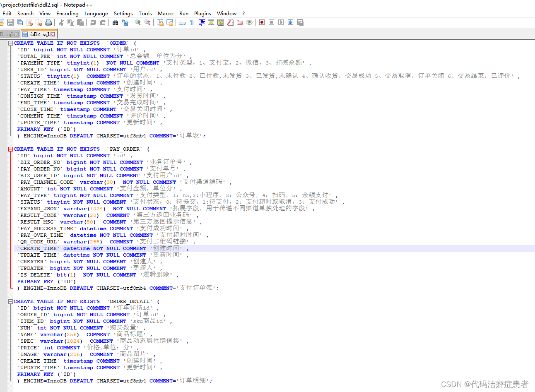The height and width of the screenshot is (392, 535).
Task: Click the `PAYMENT_TYPE` column name
Action: point(40,63)
